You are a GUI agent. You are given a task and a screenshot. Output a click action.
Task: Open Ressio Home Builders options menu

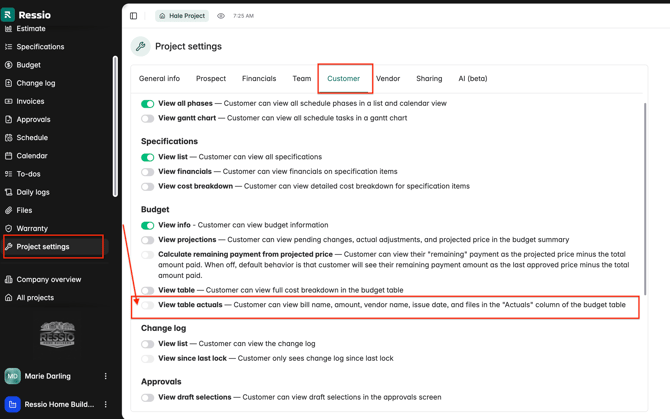(x=106, y=405)
